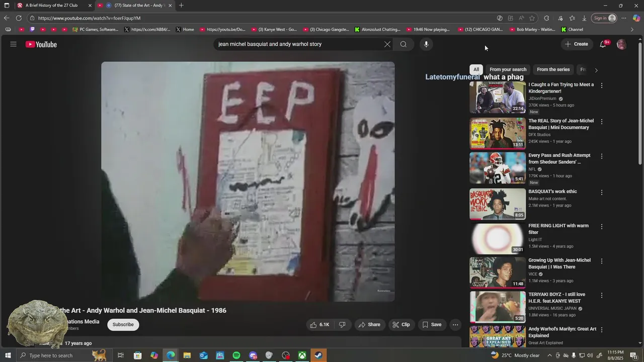Open Bob Marley bookmark
The image size is (644, 362).
point(532,30)
